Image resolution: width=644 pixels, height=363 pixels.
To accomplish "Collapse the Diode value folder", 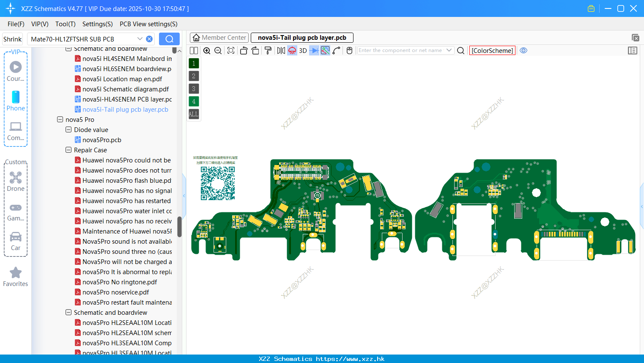I will pos(69,130).
